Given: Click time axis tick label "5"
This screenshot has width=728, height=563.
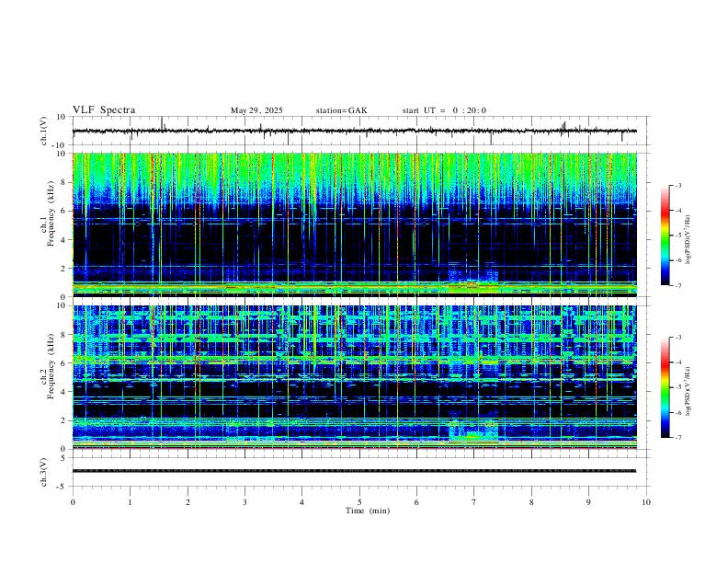Looking at the screenshot, I should 359,502.
